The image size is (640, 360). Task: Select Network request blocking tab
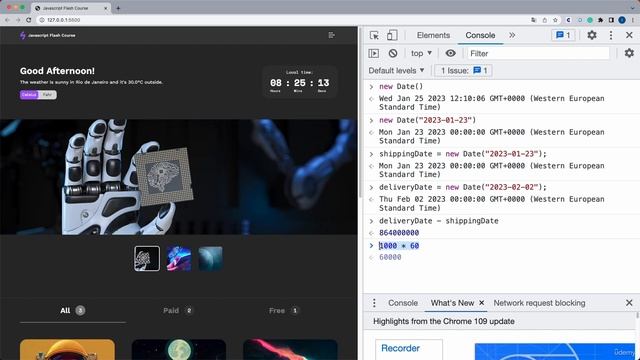[539, 303]
